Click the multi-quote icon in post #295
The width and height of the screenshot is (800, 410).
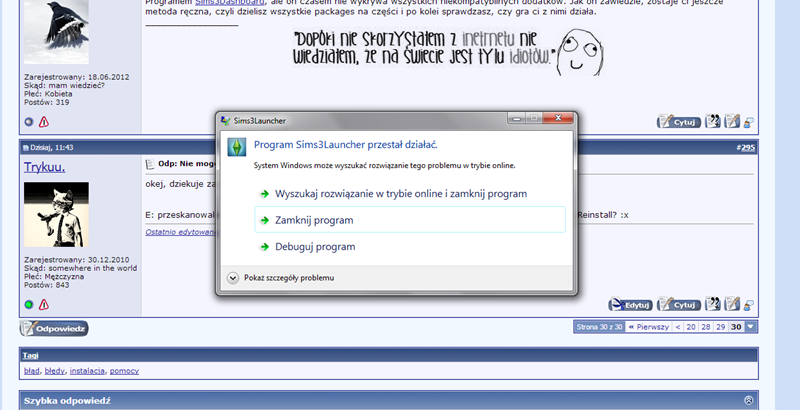[x=712, y=304]
